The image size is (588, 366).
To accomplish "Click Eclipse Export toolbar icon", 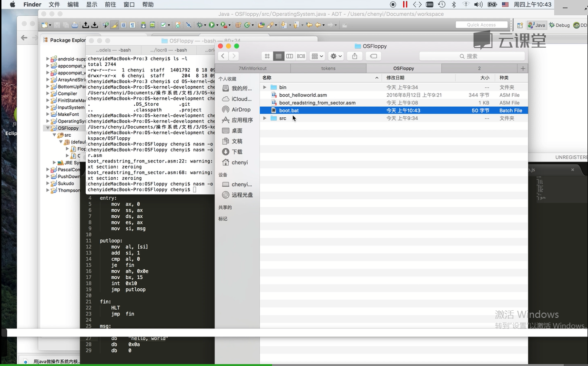I will pos(86,25).
